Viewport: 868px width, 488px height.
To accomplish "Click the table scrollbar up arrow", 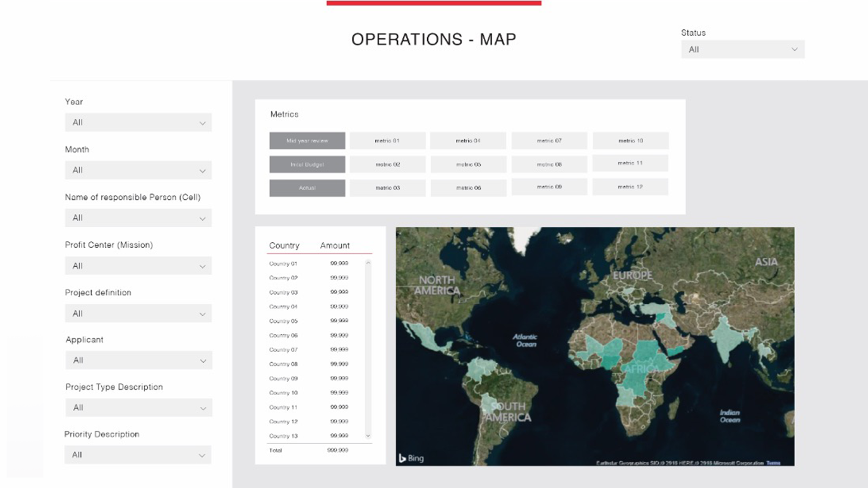I will tap(368, 263).
